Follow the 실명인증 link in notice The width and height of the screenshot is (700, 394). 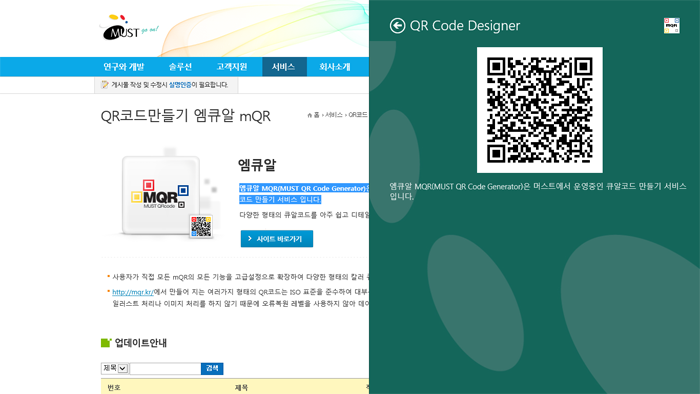[x=180, y=85]
